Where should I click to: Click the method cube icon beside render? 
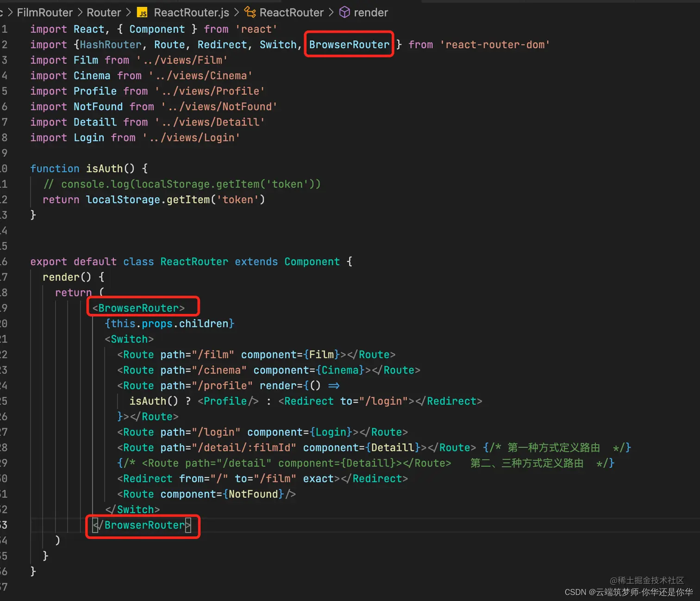pyautogui.click(x=344, y=13)
